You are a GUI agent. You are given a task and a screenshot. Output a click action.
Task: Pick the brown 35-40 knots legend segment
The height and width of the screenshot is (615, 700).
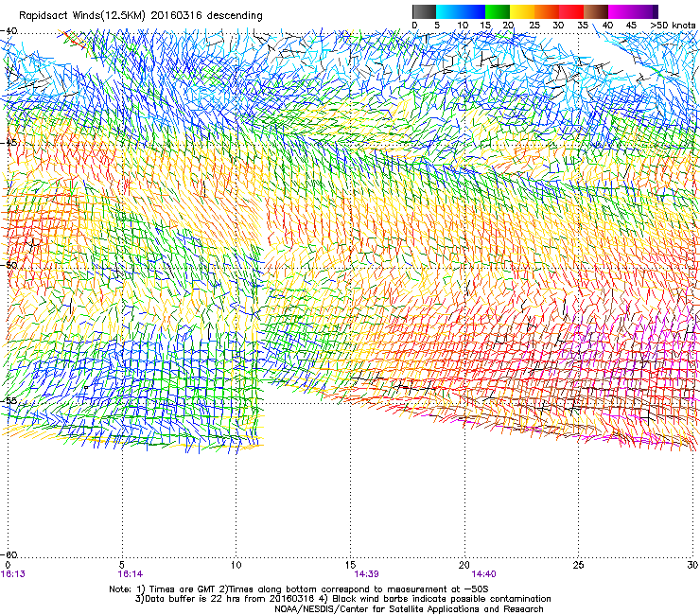coord(596,11)
